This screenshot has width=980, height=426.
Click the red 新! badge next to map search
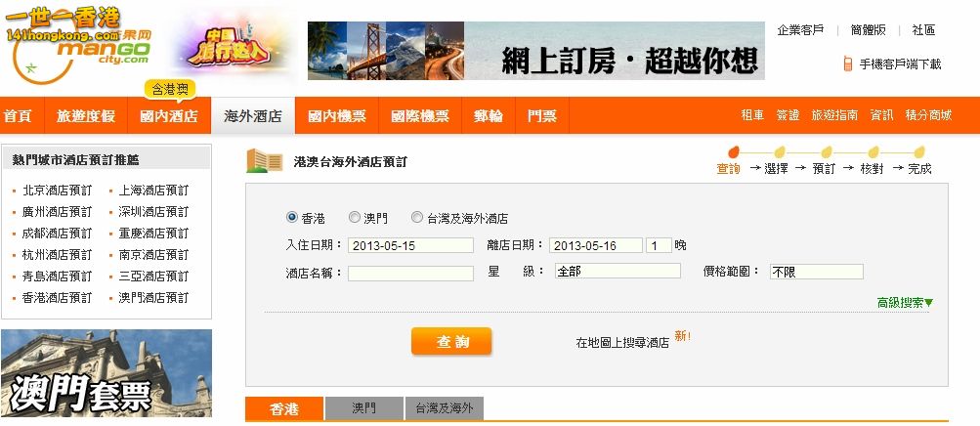(x=682, y=336)
